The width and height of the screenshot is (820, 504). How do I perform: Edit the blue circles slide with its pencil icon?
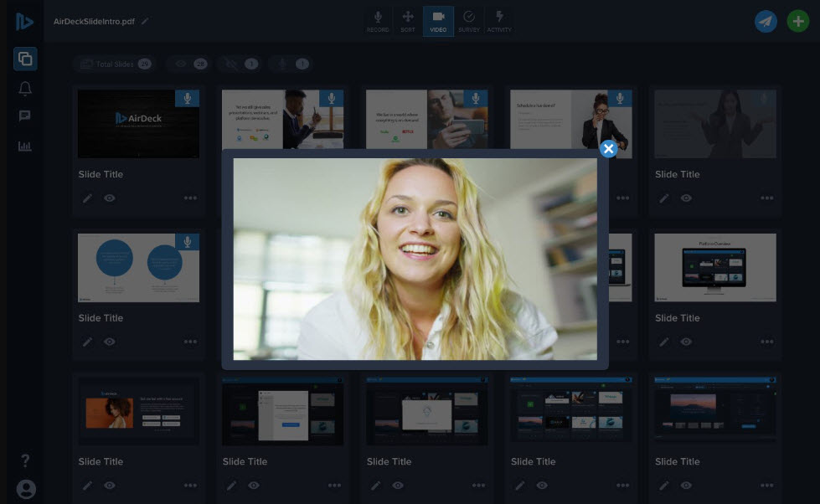[87, 342]
